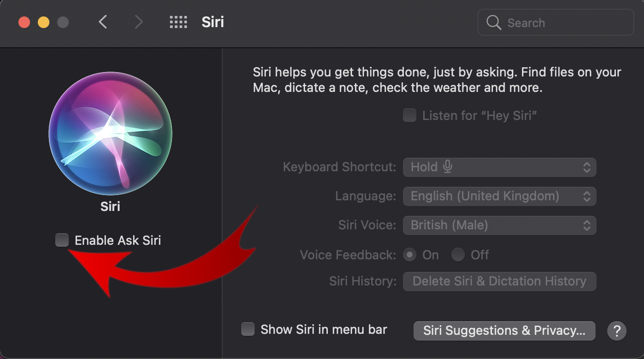Click the "Keyboard Shortcut:" label
The width and height of the screenshot is (644, 359).
click(x=339, y=167)
